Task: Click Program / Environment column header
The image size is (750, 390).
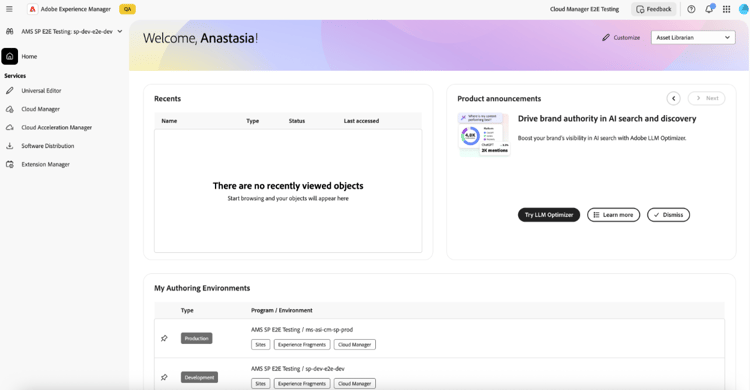Action: pyautogui.click(x=282, y=311)
